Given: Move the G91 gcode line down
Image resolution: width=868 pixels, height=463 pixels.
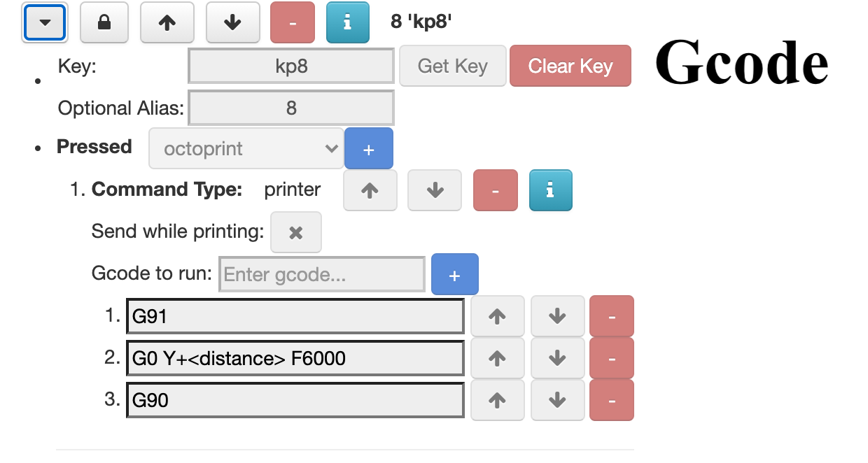Looking at the screenshot, I should click(x=557, y=316).
